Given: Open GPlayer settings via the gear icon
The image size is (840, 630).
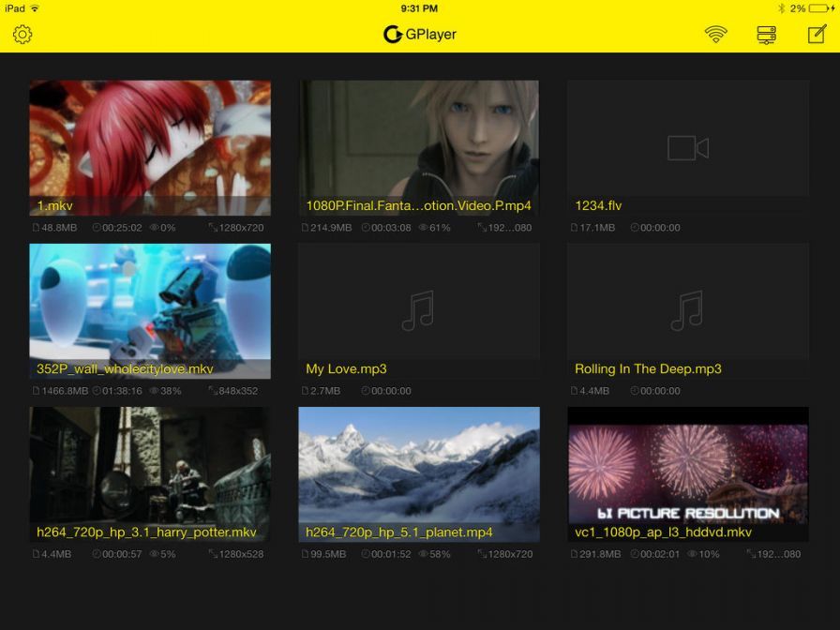Looking at the screenshot, I should (22, 34).
